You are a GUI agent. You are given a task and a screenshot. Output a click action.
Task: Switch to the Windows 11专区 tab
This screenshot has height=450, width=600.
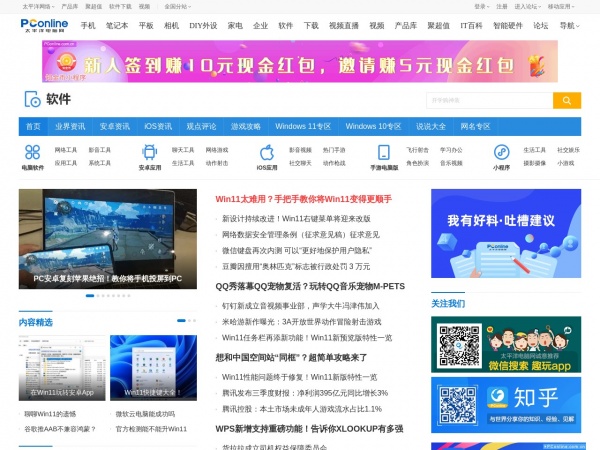pos(303,127)
